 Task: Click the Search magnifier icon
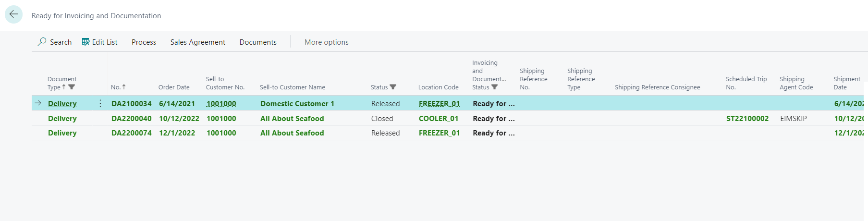[x=42, y=42]
